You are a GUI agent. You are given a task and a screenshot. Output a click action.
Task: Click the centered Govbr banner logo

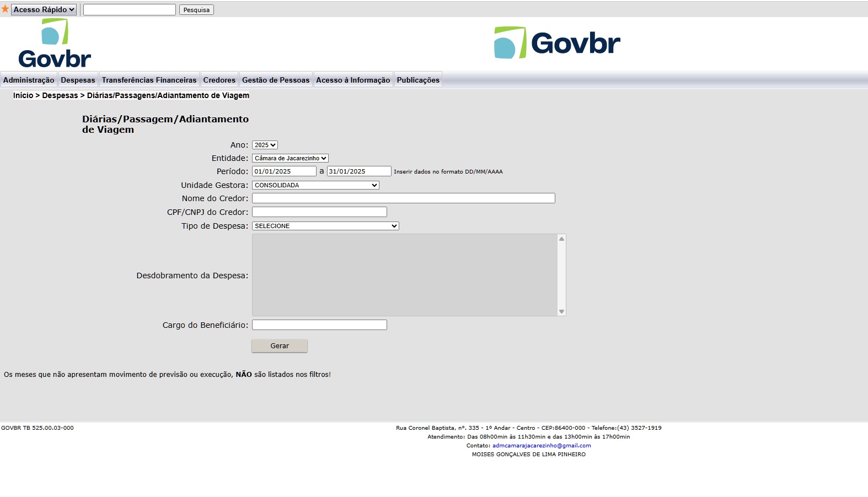pyautogui.click(x=557, y=43)
